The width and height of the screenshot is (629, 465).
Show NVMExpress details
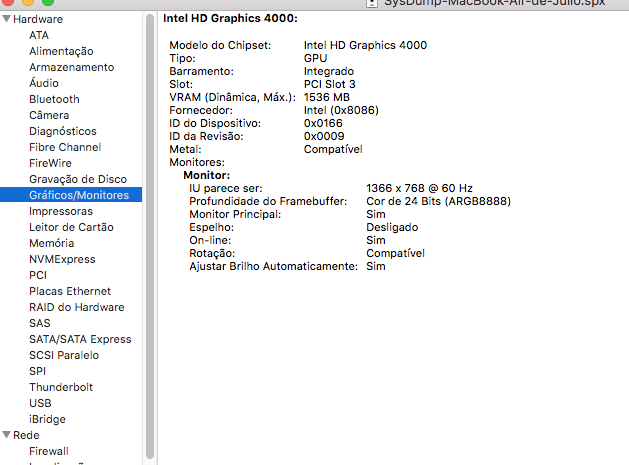click(x=62, y=259)
